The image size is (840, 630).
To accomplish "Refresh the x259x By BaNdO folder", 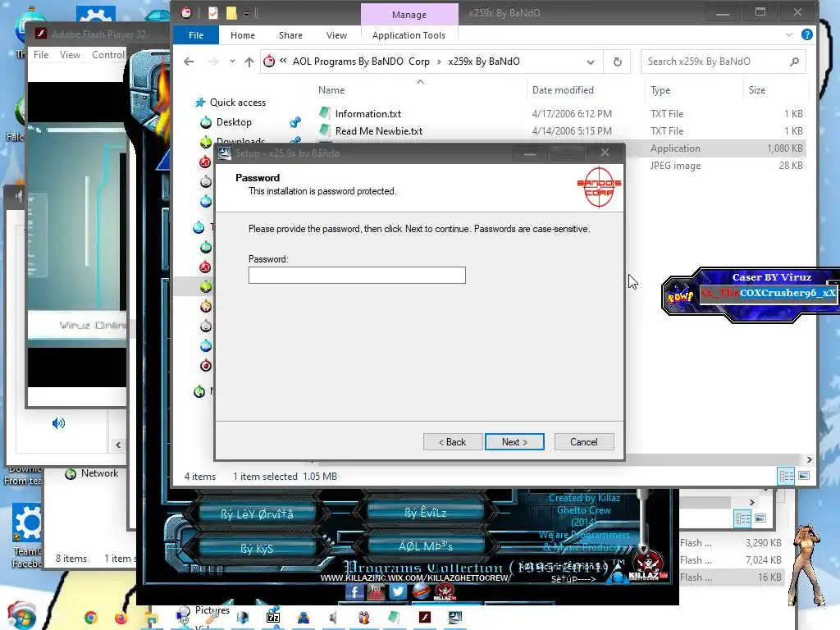I will tap(617, 62).
